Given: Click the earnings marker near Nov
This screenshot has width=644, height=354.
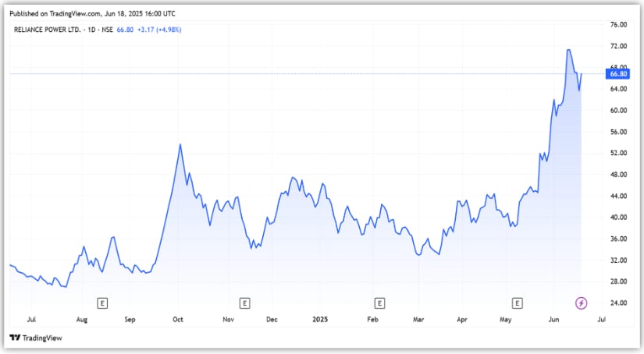Looking at the screenshot, I should point(245,303).
